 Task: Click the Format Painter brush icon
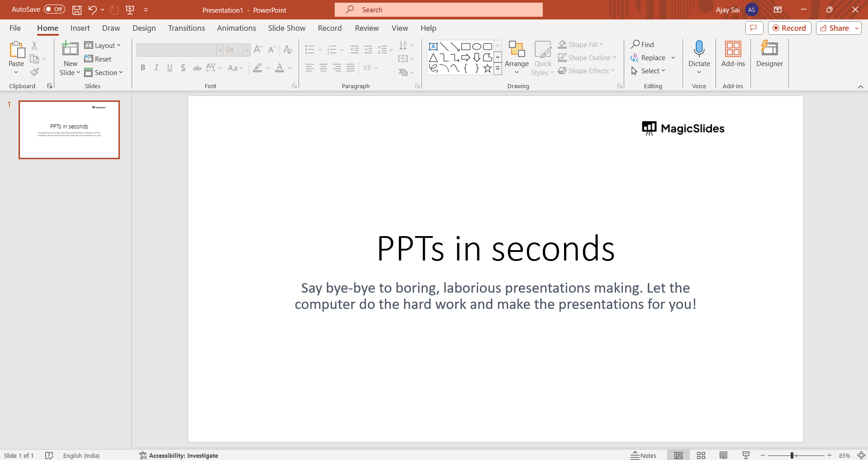point(34,72)
